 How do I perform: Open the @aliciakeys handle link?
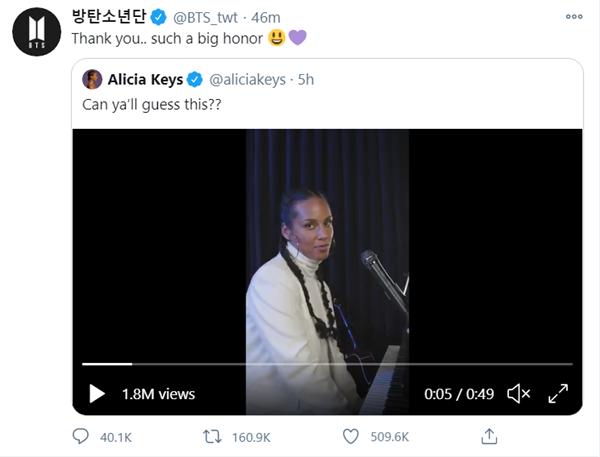(x=247, y=79)
